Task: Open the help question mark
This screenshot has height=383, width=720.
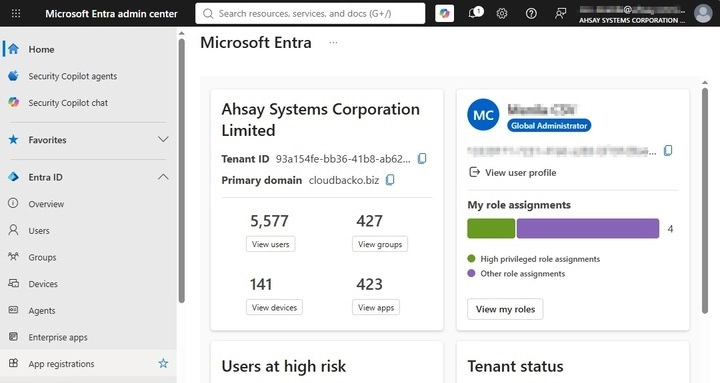Action: pyautogui.click(x=531, y=13)
